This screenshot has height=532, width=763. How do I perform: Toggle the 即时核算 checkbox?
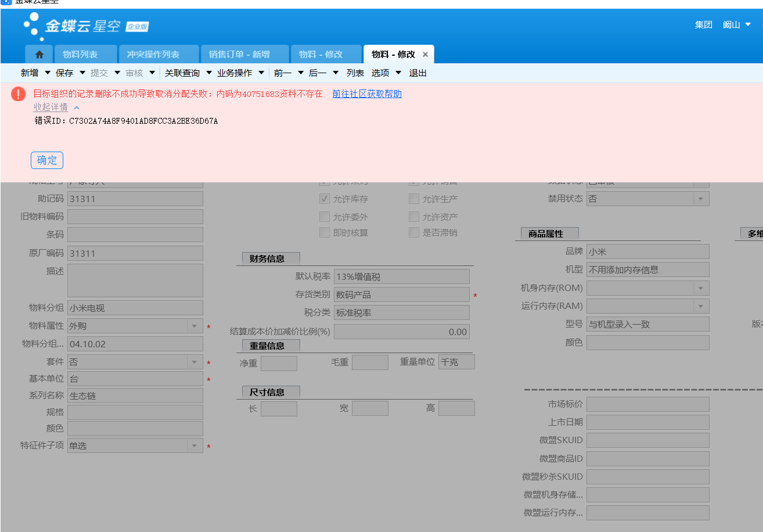(x=325, y=232)
